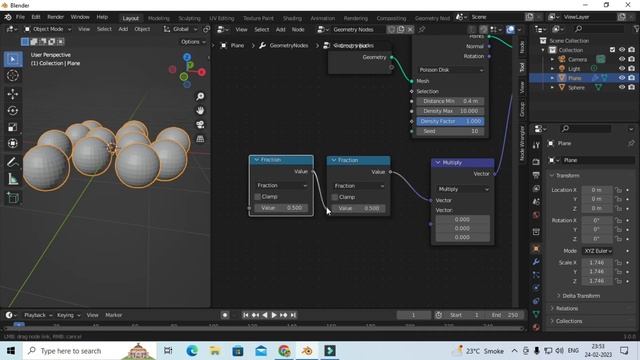This screenshot has height=360, width=640.
Task: Toggle Plane visibility eye icon
Action: (x=622, y=78)
